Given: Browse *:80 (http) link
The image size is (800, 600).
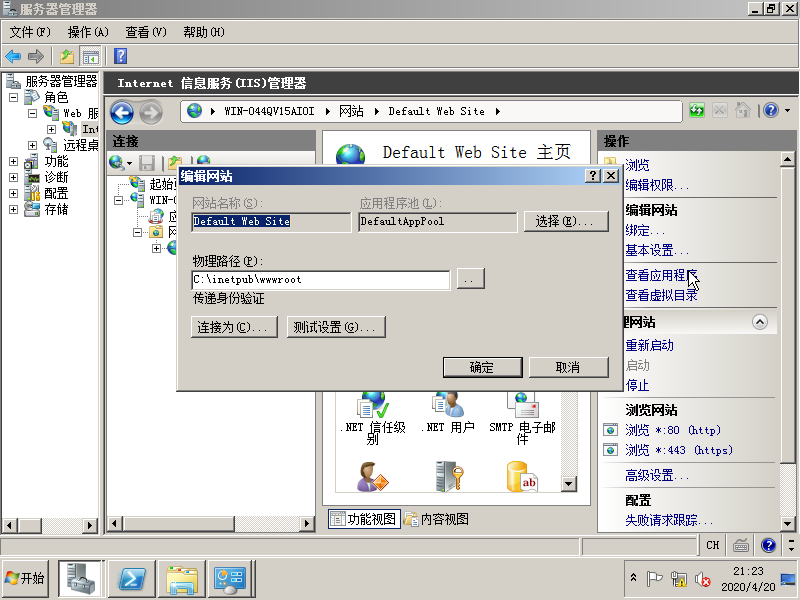Looking at the screenshot, I should (x=672, y=430).
